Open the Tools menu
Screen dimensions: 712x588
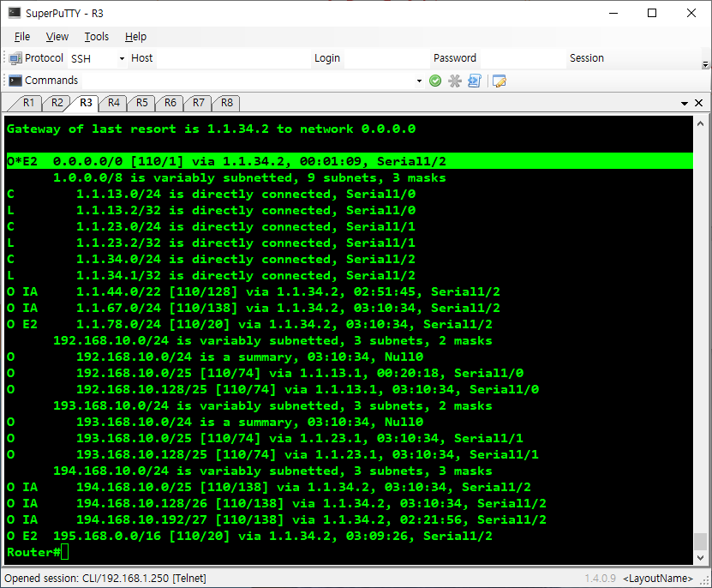coord(96,36)
